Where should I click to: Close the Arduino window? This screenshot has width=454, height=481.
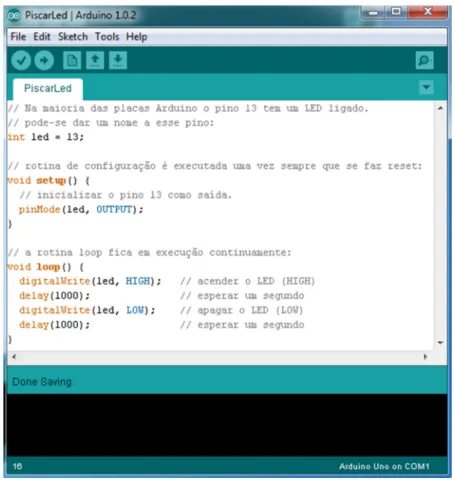point(428,12)
